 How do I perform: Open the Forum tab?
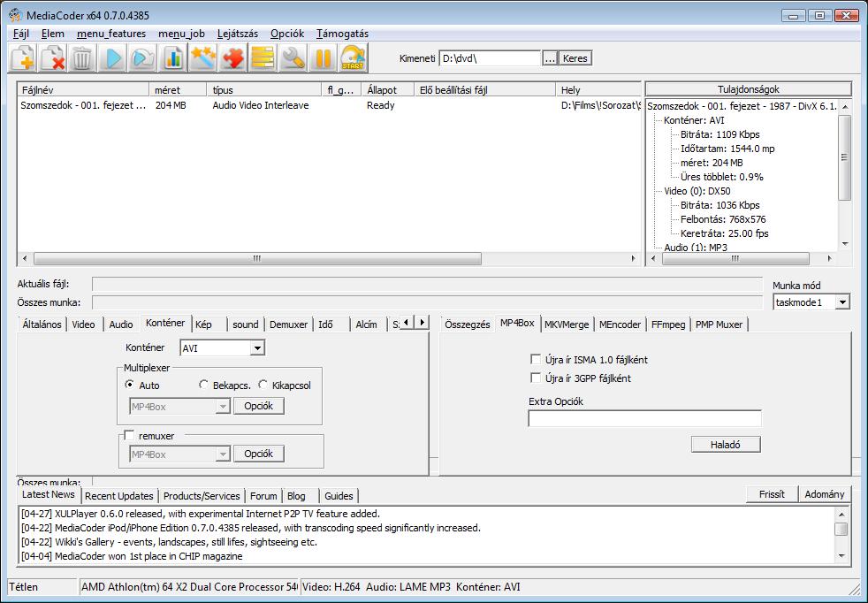263,496
